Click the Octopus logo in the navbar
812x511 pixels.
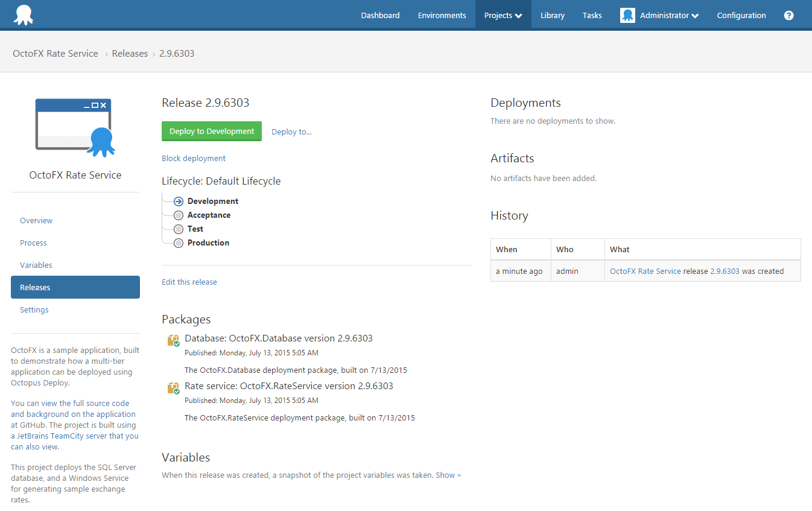pos(24,14)
